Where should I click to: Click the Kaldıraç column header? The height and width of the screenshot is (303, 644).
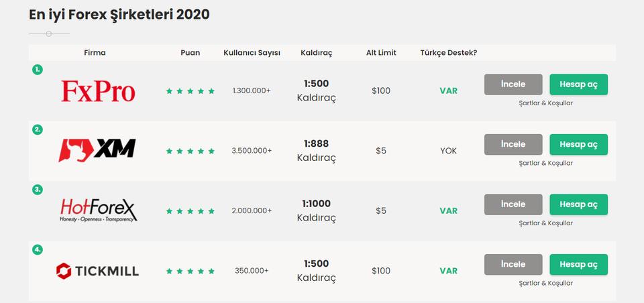click(316, 53)
